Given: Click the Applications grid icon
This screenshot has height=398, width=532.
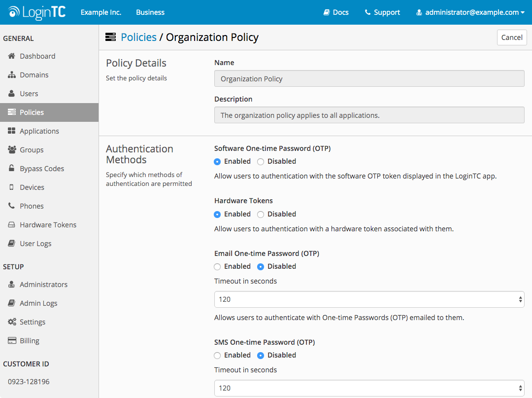Looking at the screenshot, I should pyautogui.click(x=11, y=131).
